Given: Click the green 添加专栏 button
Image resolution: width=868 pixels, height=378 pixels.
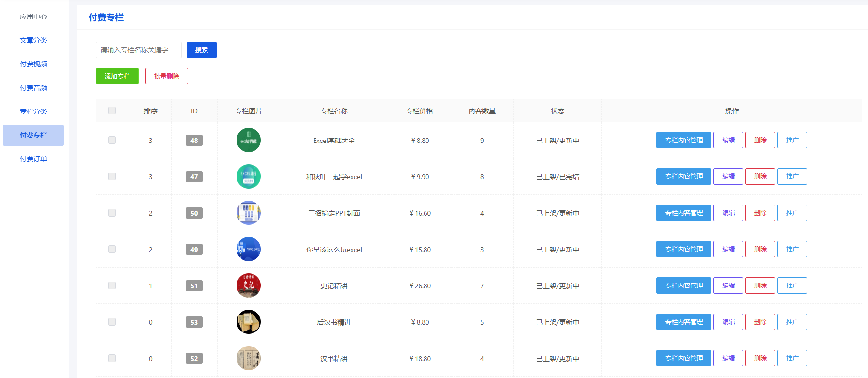Looking at the screenshot, I should [x=117, y=76].
